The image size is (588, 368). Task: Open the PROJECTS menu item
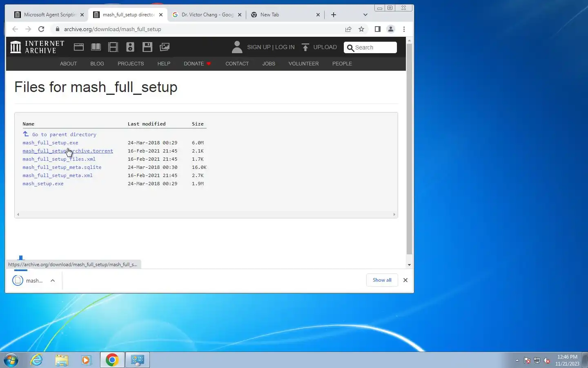tap(131, 64)
